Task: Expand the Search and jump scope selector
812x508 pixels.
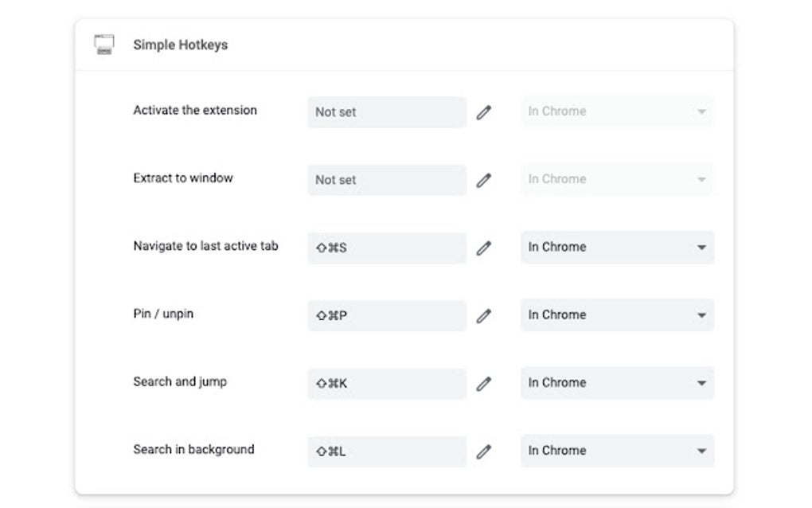Action: coord(617,383)
